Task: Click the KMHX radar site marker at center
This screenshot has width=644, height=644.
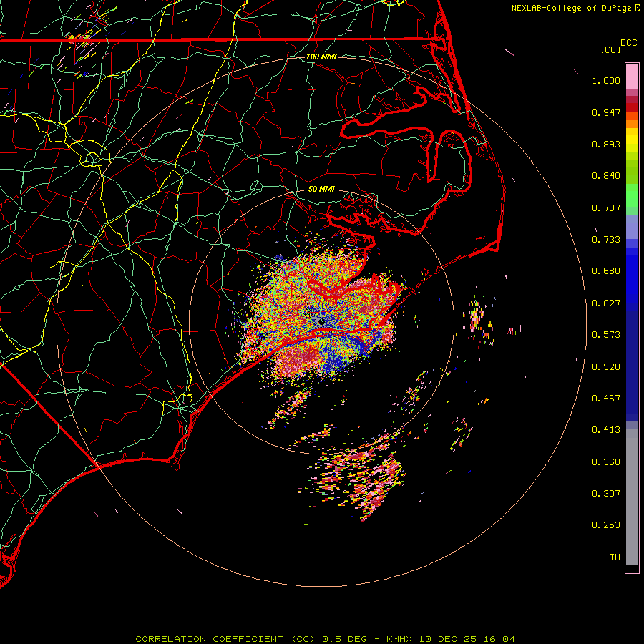Action: point(321,323)
